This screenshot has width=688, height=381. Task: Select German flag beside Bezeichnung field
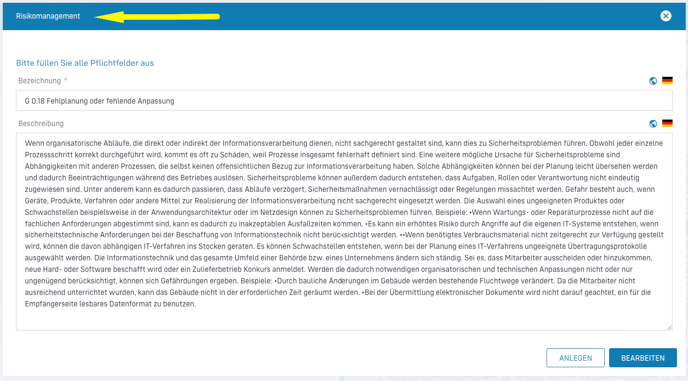tap(667, 81)
